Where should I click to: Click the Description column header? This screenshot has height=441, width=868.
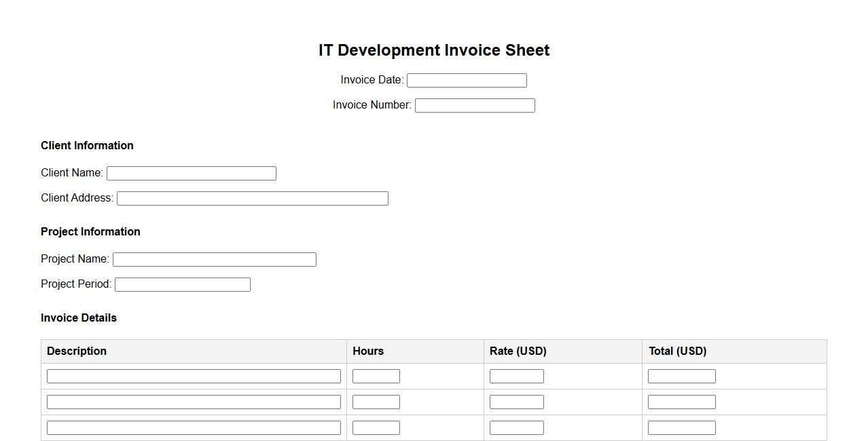click(x=77, y=351)
